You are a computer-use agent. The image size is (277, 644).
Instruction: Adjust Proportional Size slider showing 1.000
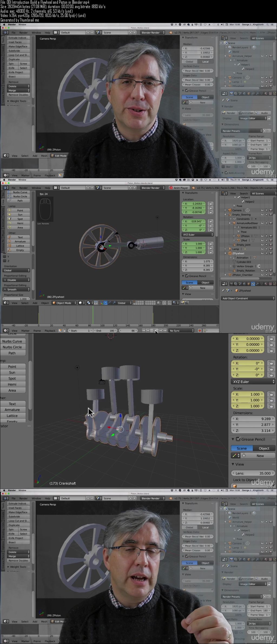(x=16, y=299)
